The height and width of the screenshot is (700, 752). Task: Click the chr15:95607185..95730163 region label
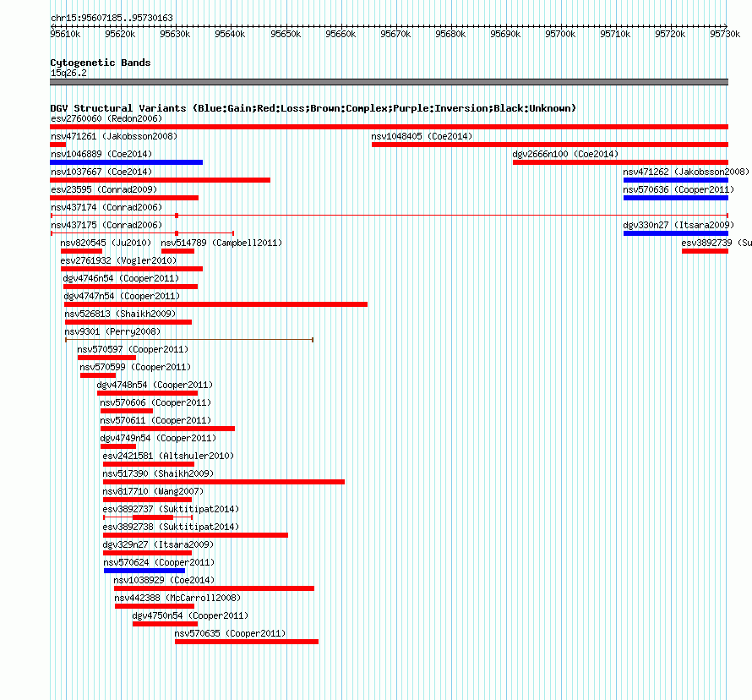coord(112,18)
